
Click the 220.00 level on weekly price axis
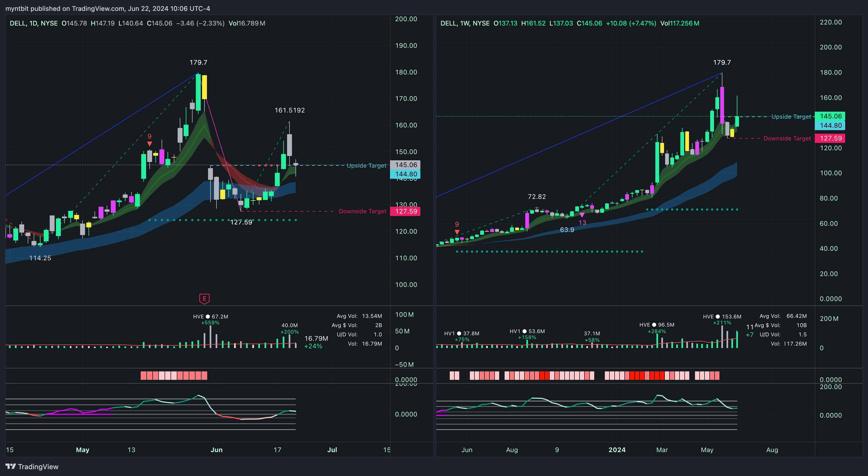831,22
